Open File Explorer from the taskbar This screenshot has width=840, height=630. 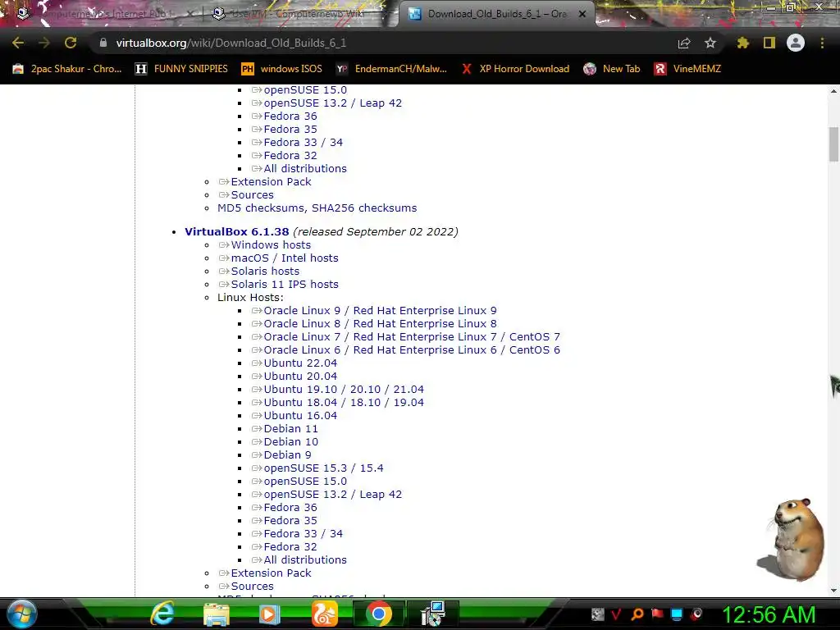coord(217,614)
